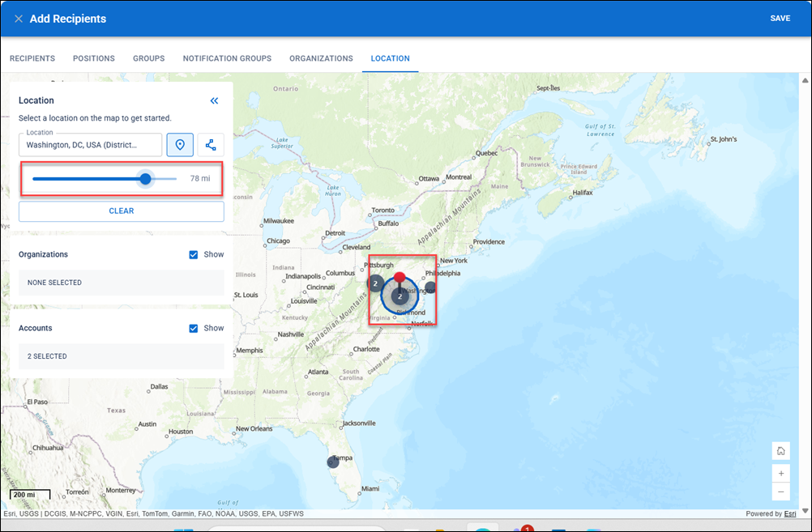The image size is (812, 532).
Task: Click the New York city label
Action: [x=454, y=261]
